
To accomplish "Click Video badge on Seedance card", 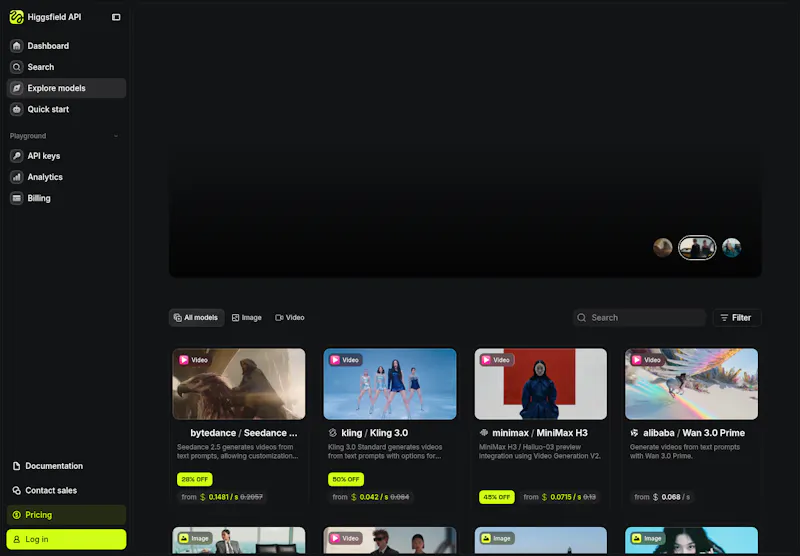I will [194, 360].
